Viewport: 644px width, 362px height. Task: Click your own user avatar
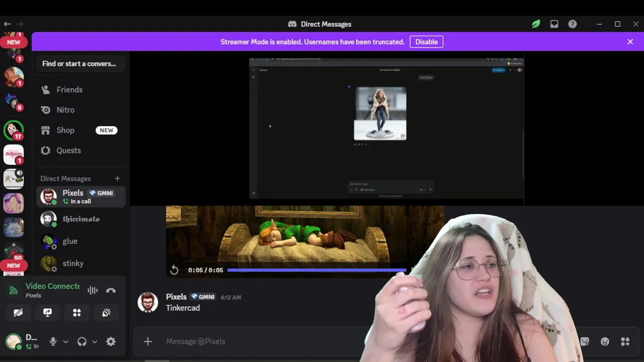[x=14, y=341]
